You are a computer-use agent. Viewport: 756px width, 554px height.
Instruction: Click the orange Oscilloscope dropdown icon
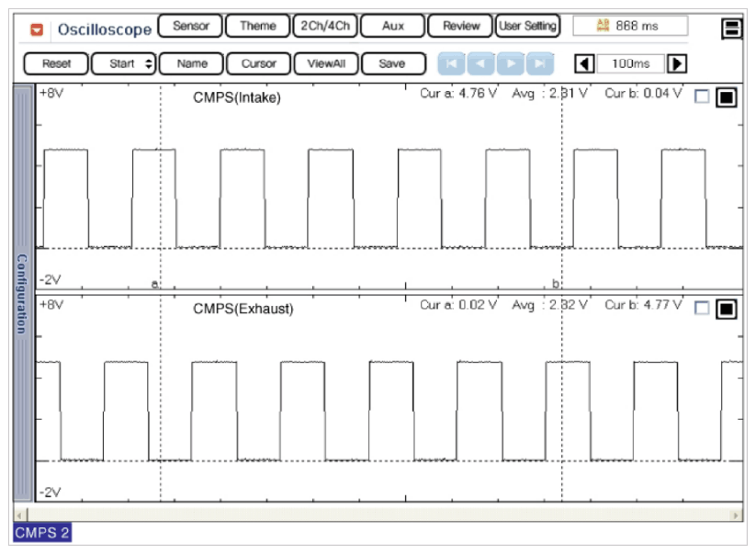38,29
